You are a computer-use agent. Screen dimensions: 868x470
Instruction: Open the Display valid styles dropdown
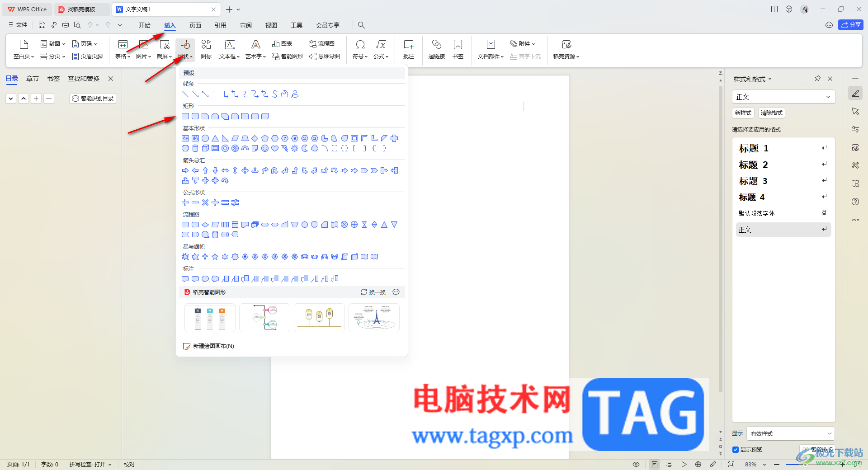pos(791,434)
